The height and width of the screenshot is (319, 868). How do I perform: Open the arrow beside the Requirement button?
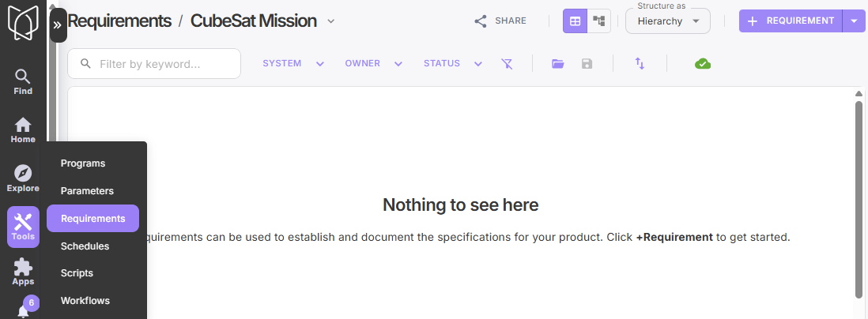click(854, 21)
